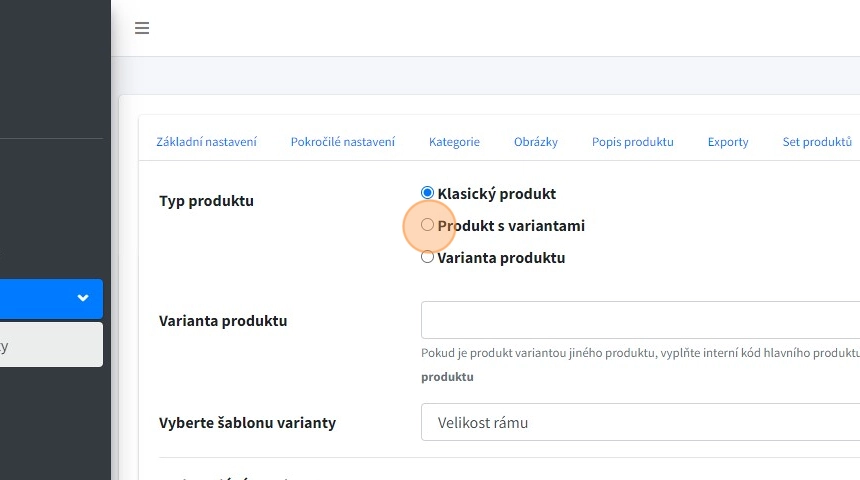860x480 pixels.
Task: Select the Klasický produkt radio button
Action: click(428, 193)
